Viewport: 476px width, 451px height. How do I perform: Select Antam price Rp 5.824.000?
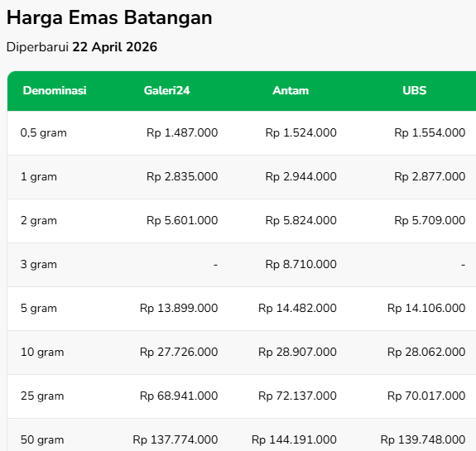(301, 220)
